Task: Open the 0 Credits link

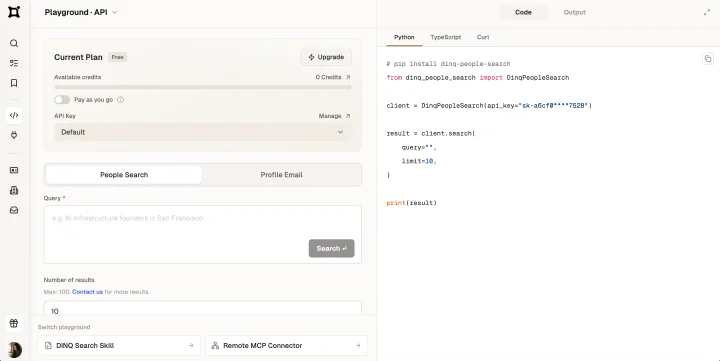Action: [x=333, y=77]
